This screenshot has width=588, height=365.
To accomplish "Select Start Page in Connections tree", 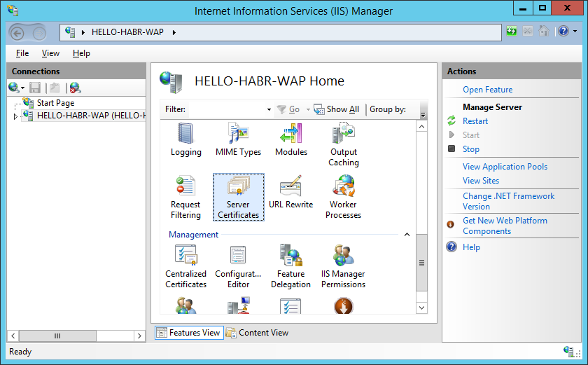I will coord(55,103).
